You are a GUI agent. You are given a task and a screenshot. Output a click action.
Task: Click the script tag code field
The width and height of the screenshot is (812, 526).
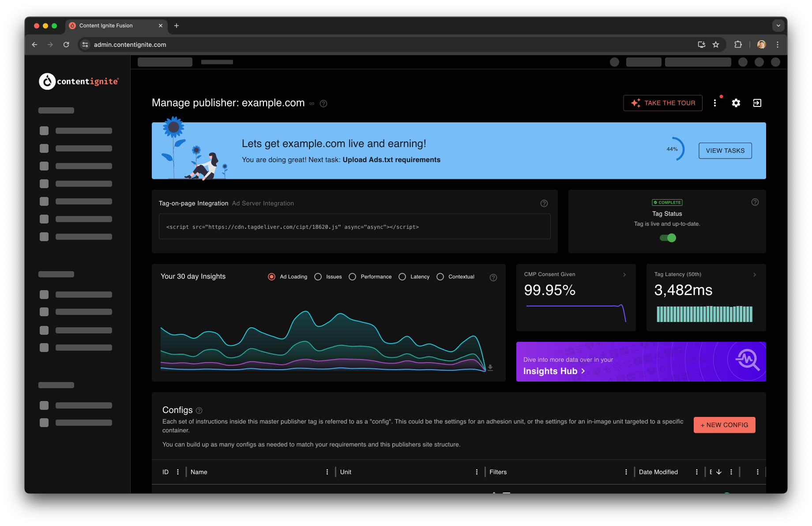(x=354, y=227)
